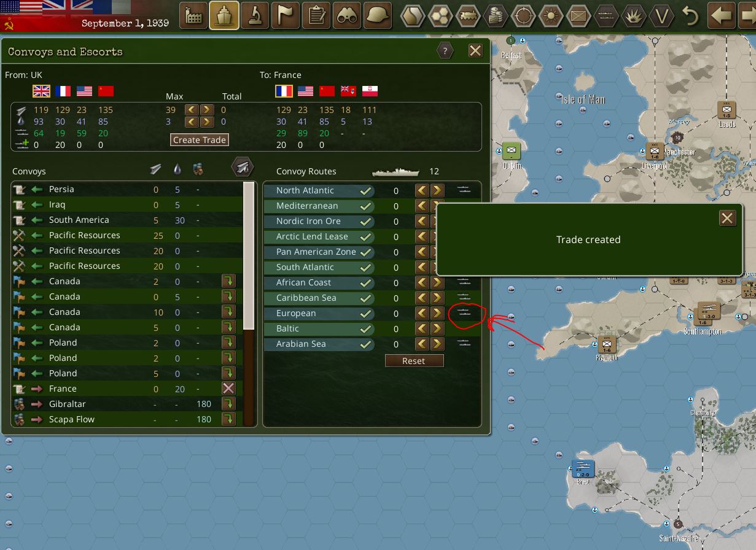The height and width of the screenshot is (550, 756).
Task: Click the undo curved arrow icon
Action: [691, 16]
